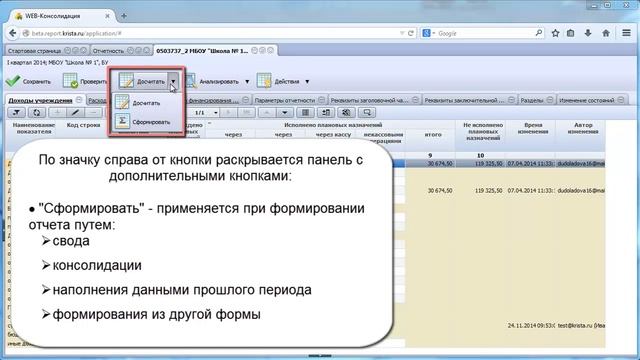Viewport: 640px width, 360px height.
Task: Click the move down arrow button in table toolbar
Action: 285,112
